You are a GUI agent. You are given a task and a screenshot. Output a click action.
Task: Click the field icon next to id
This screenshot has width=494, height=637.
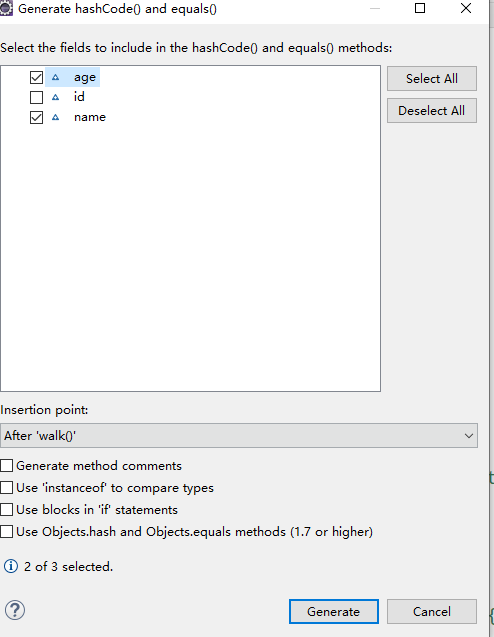pos(56,97)
